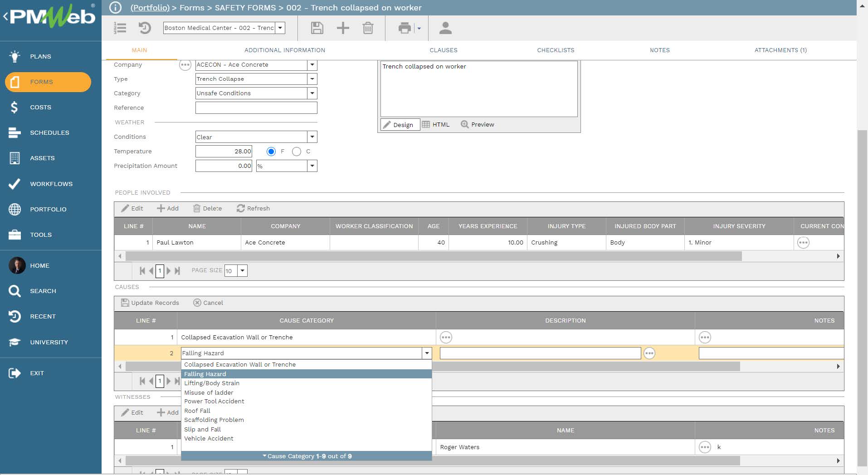Open the precipitation unit dropdown

tap(312, 166)
